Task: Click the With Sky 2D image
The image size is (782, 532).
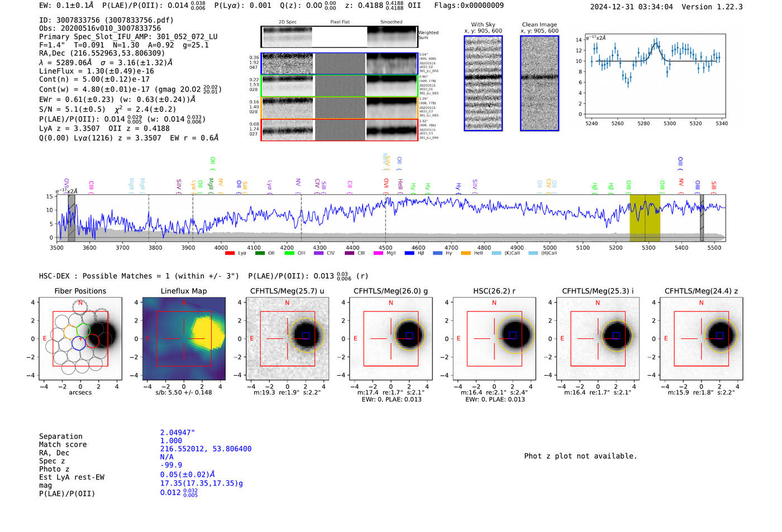Action: click(x=483, y=83)
